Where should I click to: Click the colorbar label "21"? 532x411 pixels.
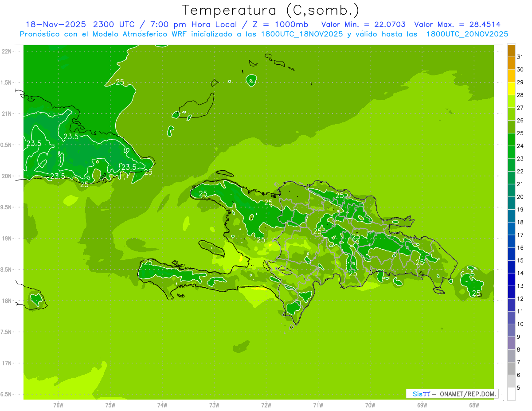pos(520,184)
